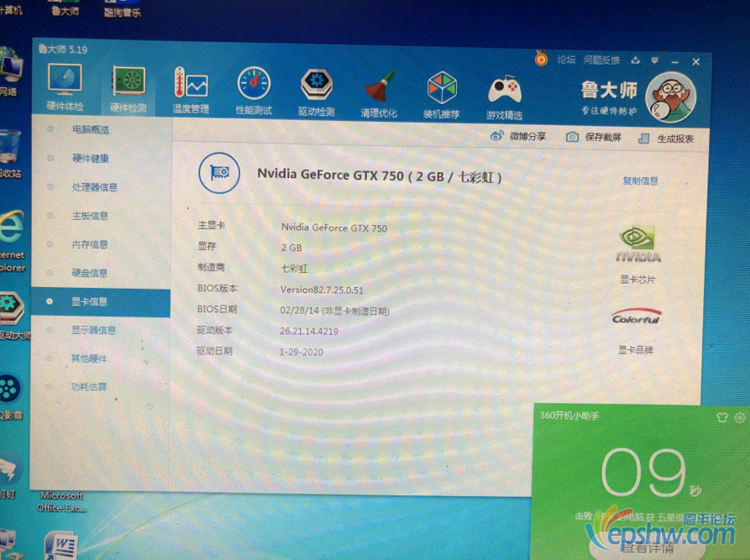Open 酷狗音乐 desktop shortcut

[123, 9]
